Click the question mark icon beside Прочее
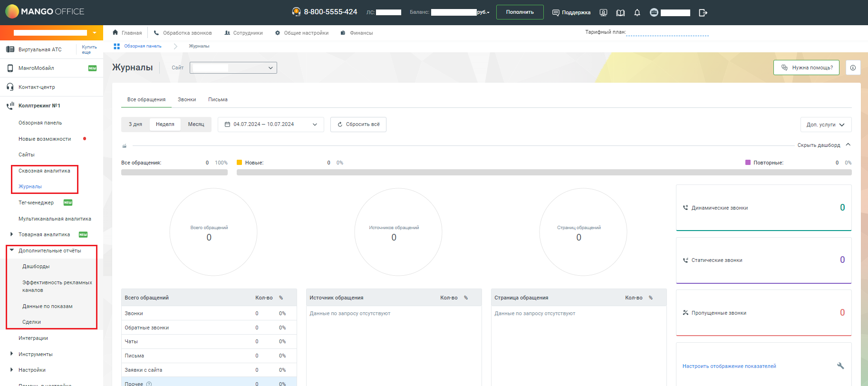The image size is (868, 386). [x=149, y=384]
